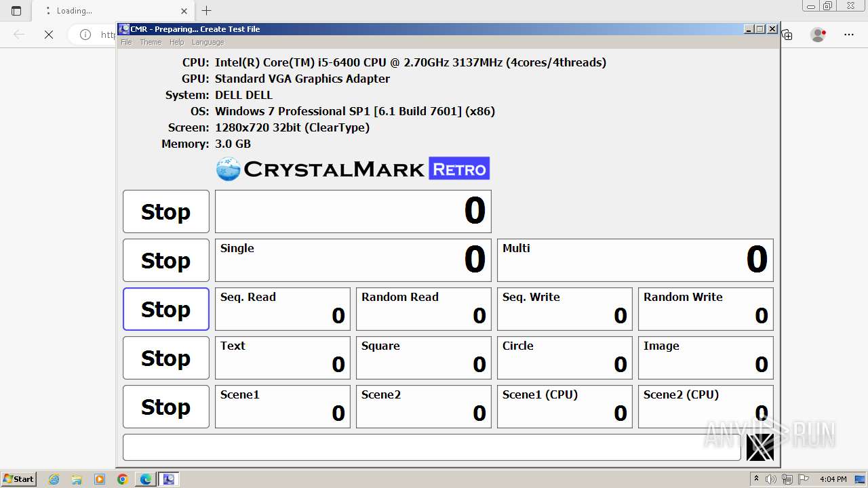Click the X social icon in CrystalMark Retro
The height and width of the screenshot is (488, 868).
coord(759,447)
